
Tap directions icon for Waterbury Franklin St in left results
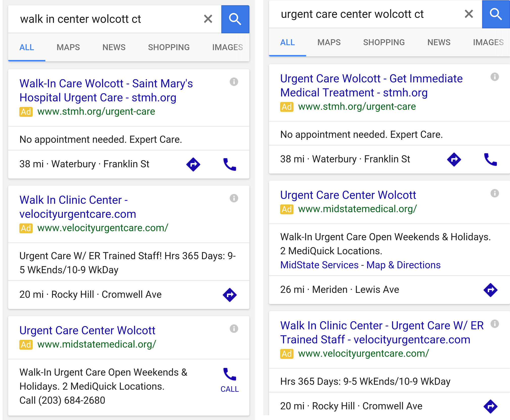(193, 164)
